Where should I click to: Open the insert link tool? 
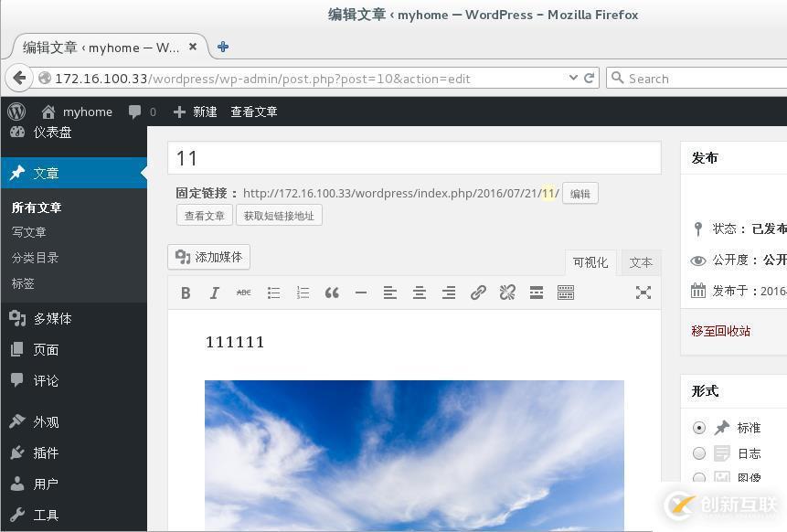(x=478, y=293)
